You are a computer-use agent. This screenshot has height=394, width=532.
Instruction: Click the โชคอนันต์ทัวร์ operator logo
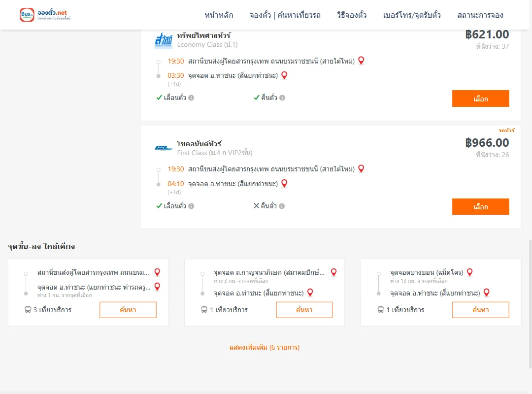tap(164, 148)
